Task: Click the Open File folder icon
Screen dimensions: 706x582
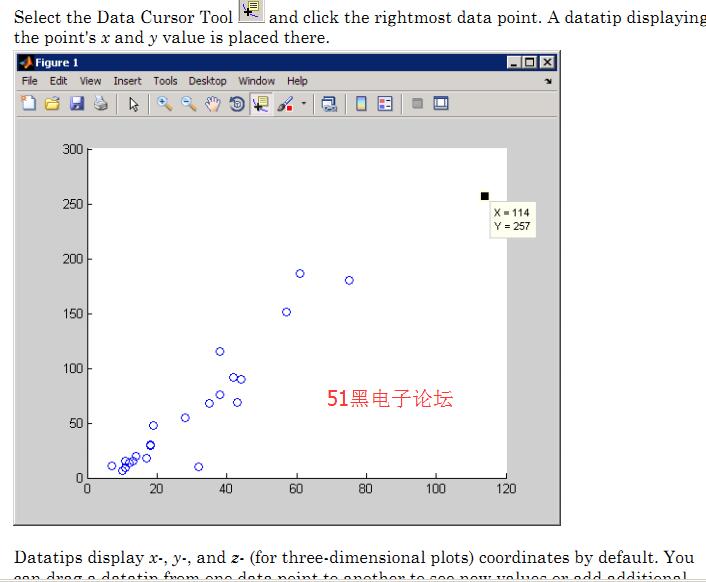Action: (x=52, y=103)
